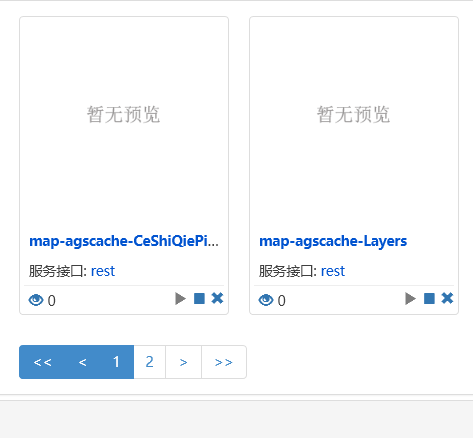Open rest interface link of map-agscache-CeShiQiePi
The image size is (473, 438).
tap(103, 271)
